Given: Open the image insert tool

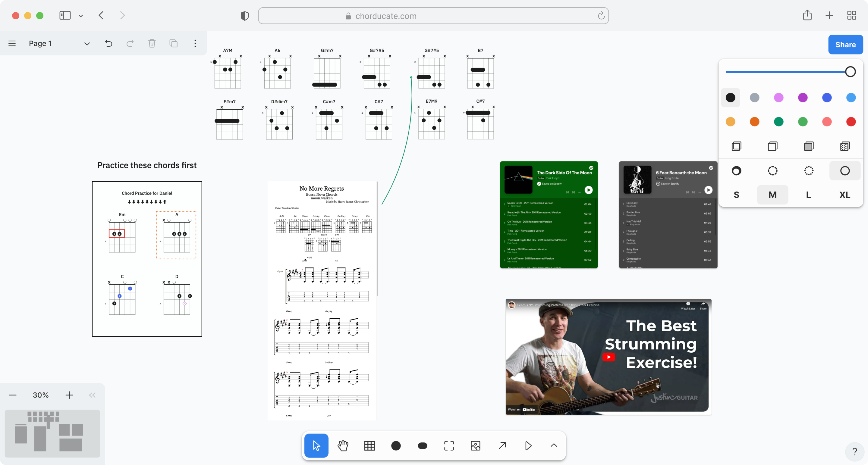Looking at the screenshot, I should click(475, 446).
